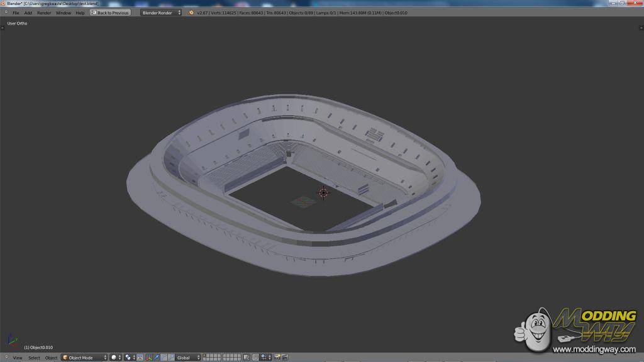This screenshot has height=362, width=644.
Task: Click the Blender logo icon in info bar
Action: tap(191, 13)
